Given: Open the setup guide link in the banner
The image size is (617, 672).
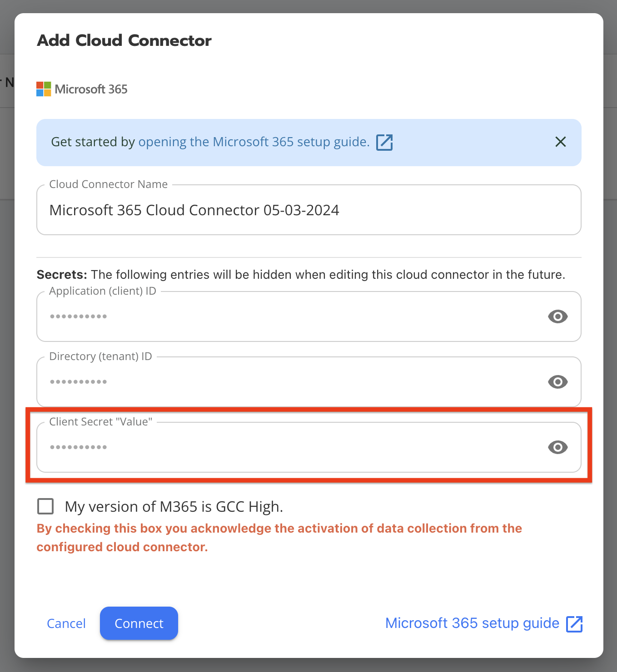Looking at the screenshot, I should coord(254,142).
